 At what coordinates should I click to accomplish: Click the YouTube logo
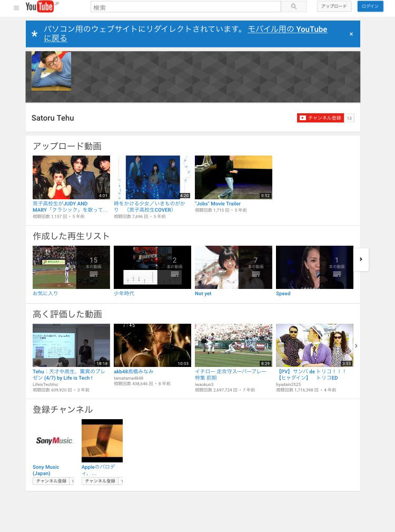(39, 6)
